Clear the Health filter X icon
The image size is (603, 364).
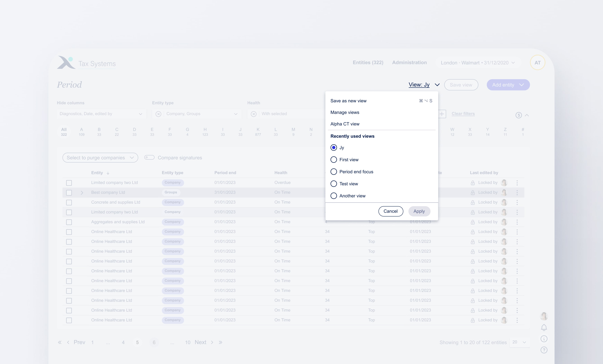point(254,114)
